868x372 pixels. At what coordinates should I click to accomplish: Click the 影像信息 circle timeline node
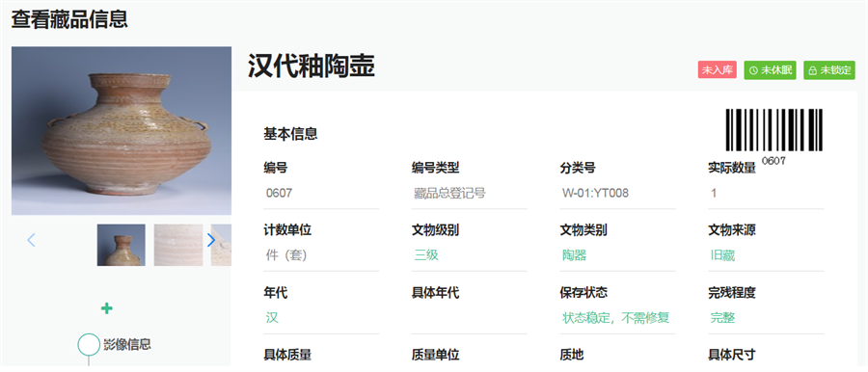[89, 344]
